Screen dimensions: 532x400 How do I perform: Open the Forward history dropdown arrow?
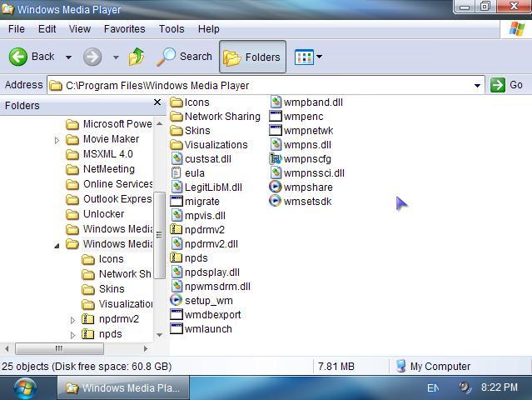click(x=116, y=57)
